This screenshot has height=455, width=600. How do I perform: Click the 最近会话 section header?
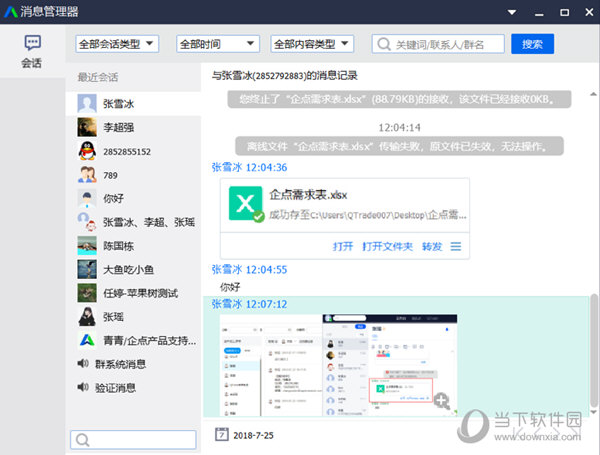click(x=98, y=77)
